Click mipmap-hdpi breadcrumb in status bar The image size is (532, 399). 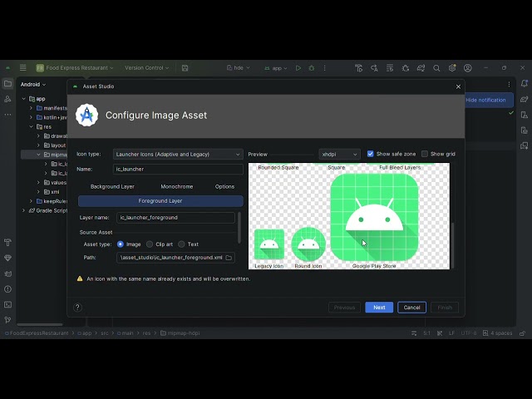[180, 333]
